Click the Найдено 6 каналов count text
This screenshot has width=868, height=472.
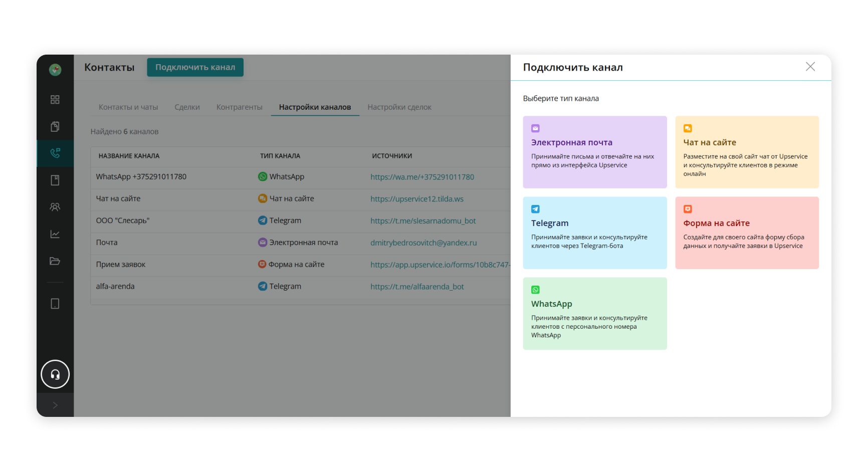point(124,132)
